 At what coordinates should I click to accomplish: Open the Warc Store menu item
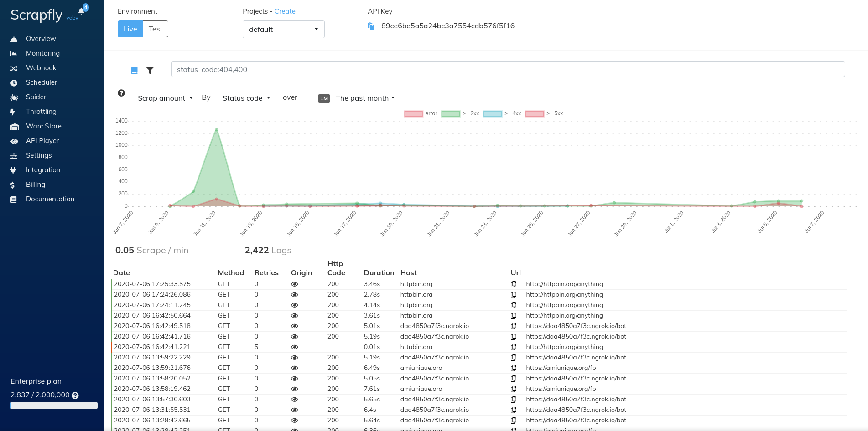tap(43, 126)
